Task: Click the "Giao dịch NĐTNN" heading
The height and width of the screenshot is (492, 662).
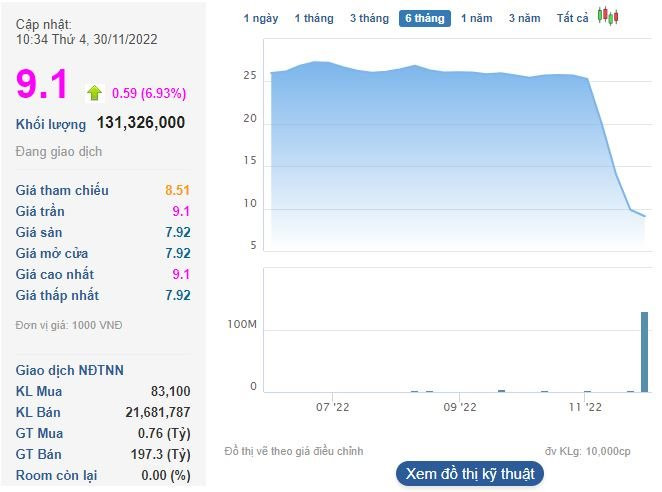Action: [x=70, y=370]
